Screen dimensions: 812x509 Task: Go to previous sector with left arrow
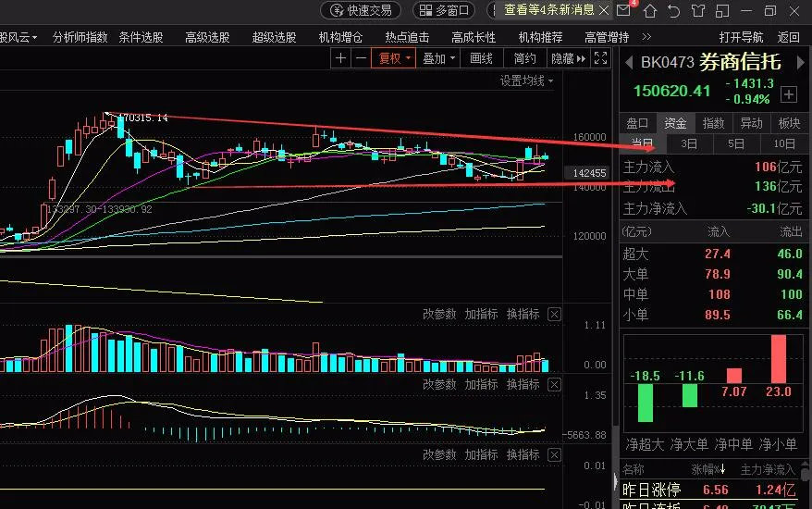click(x=629, y=63)
